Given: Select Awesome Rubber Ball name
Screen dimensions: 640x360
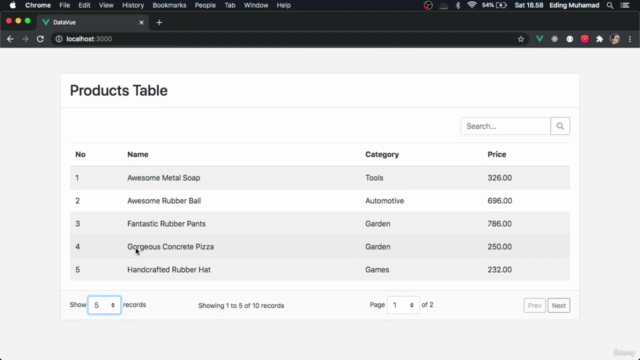Looking at the screenshot, I should coord(164,200).
